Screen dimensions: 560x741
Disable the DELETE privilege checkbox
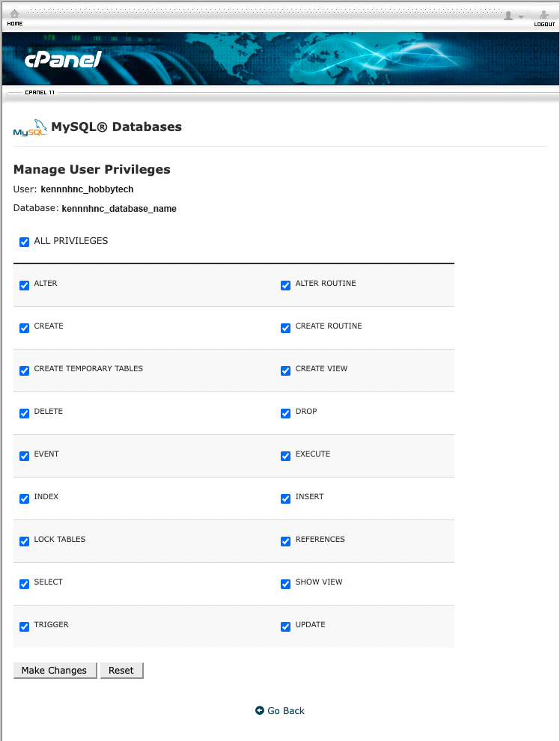25,413
